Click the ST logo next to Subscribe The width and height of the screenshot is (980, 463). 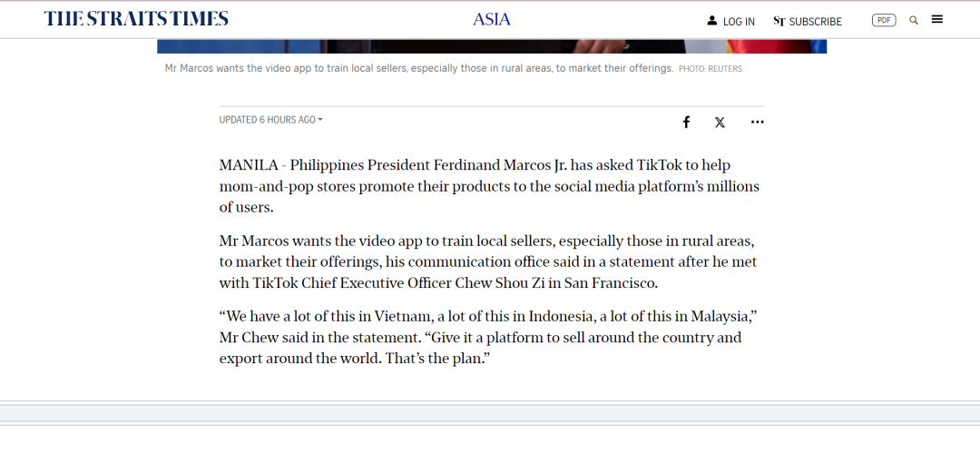(779, 21)
